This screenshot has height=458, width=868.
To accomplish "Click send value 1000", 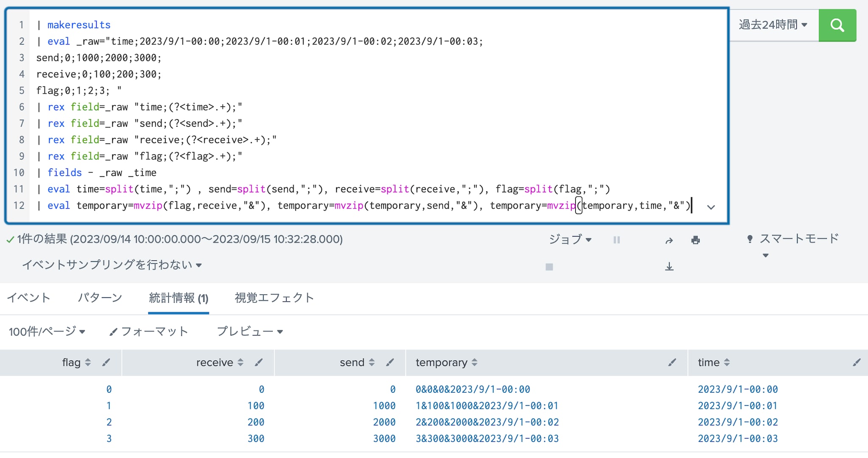I will point(384,406).
